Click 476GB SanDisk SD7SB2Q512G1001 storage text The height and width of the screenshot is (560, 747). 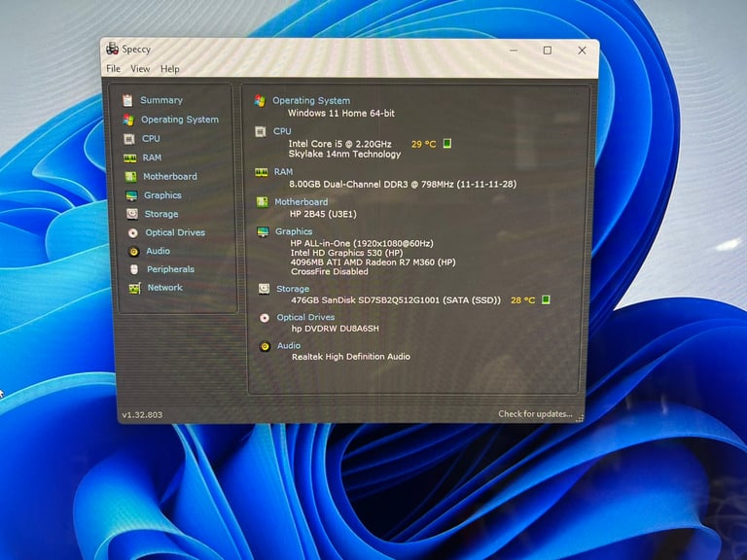click(x=396, y=300)
